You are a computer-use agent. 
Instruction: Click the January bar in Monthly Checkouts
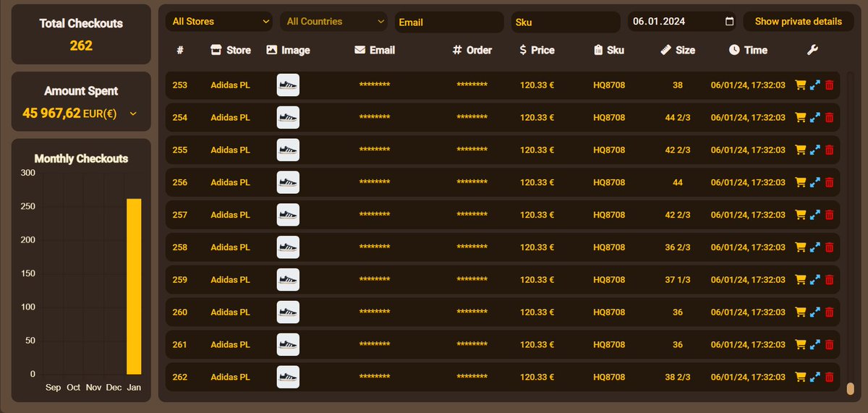pos(134,286)
